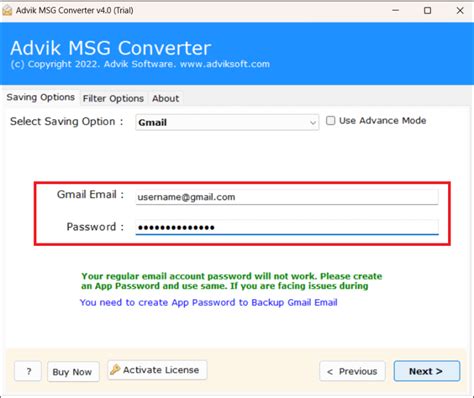474x398 pixels.
Task: Click the question mark help button
Action: click(28, 371)
